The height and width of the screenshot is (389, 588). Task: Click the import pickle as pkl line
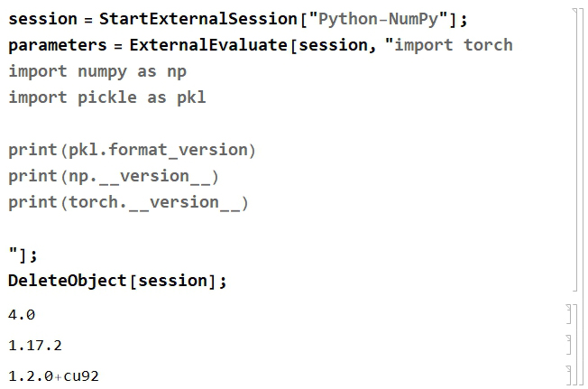click(x=107, y=97)
